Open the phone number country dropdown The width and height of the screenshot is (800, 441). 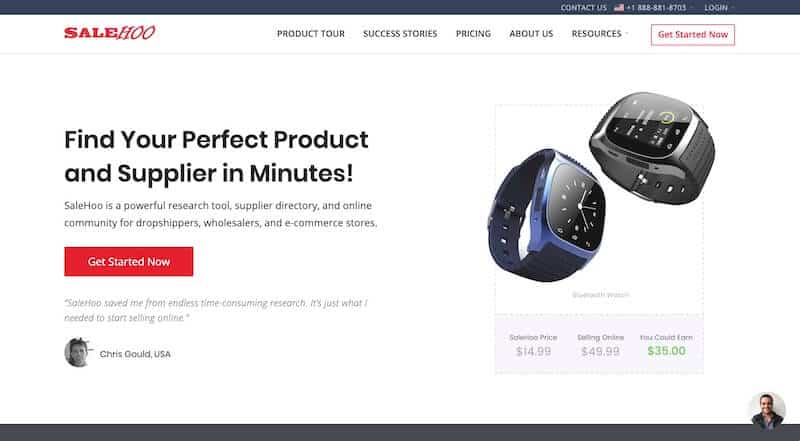coord(691,8)
